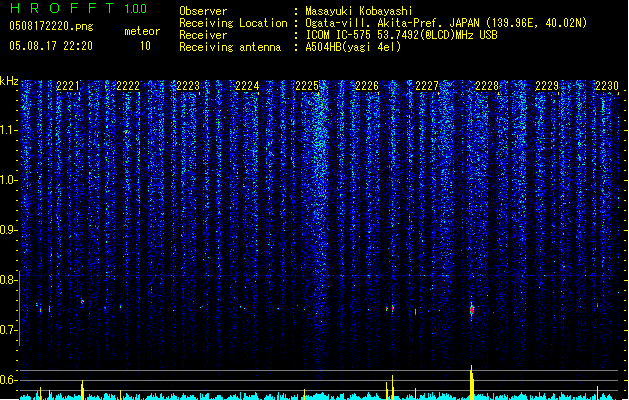Image resolution: width=629 pixels, height=400 pixels.
Task: Click the Receiving antenna label
Action: [x=230, y=47]
